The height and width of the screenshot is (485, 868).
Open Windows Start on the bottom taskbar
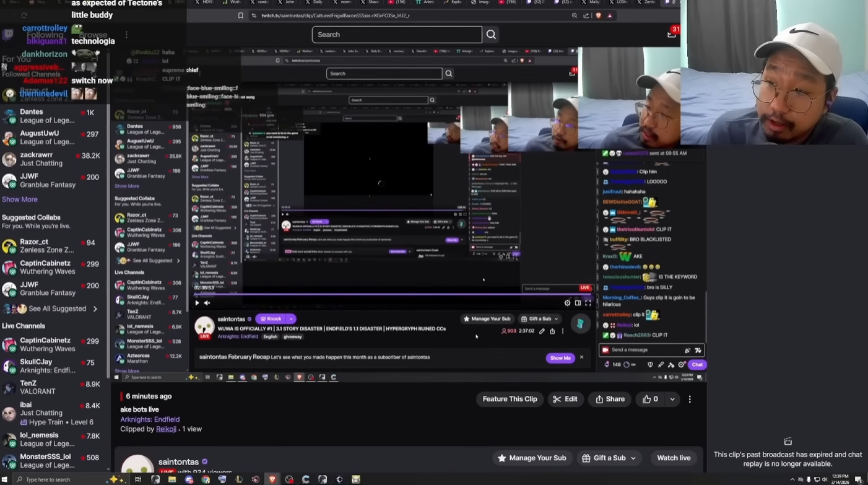pyautogui.click(x=6, y=479)
